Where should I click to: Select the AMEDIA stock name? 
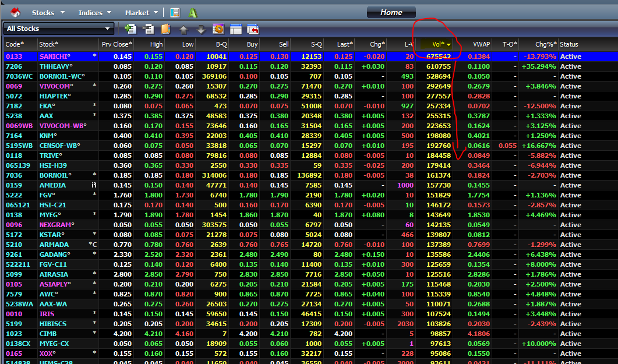pos(52,185)
